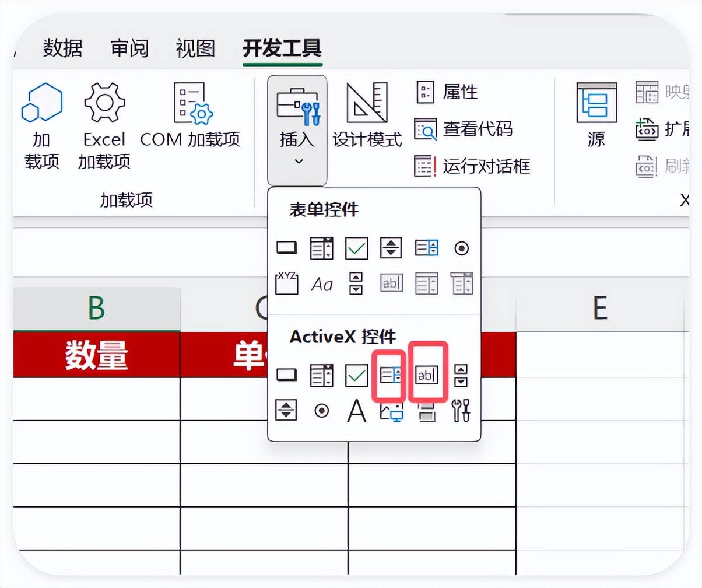Click greyed combo drop-down edit icon in 表单控件

[x=461, y=283]
